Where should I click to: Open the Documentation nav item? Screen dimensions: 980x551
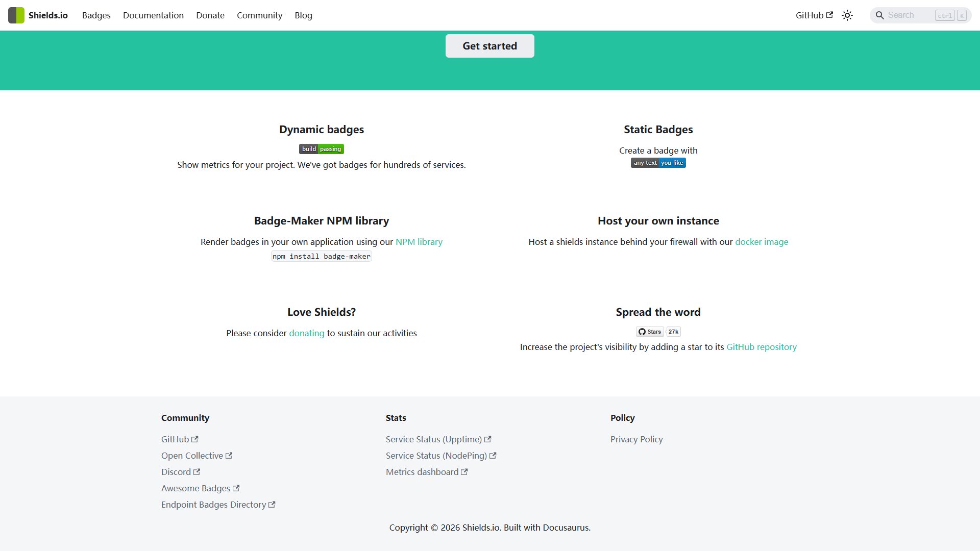coord(153,15)
